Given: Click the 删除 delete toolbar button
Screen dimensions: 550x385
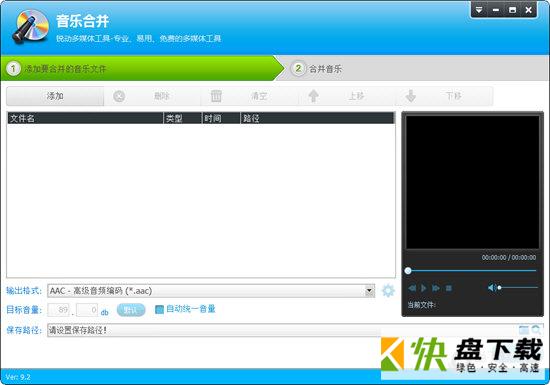Looking at the screenshot, I should [152, 96].
